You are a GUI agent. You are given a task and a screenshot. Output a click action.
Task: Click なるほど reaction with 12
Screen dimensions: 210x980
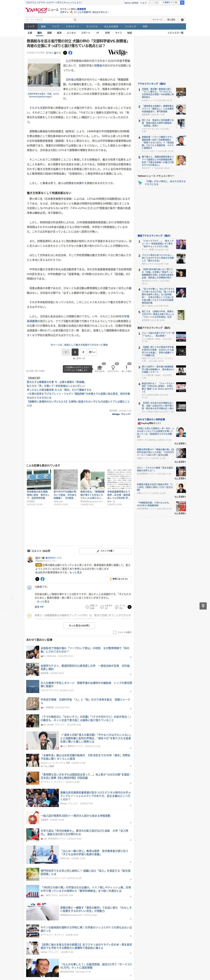point(107,607)
